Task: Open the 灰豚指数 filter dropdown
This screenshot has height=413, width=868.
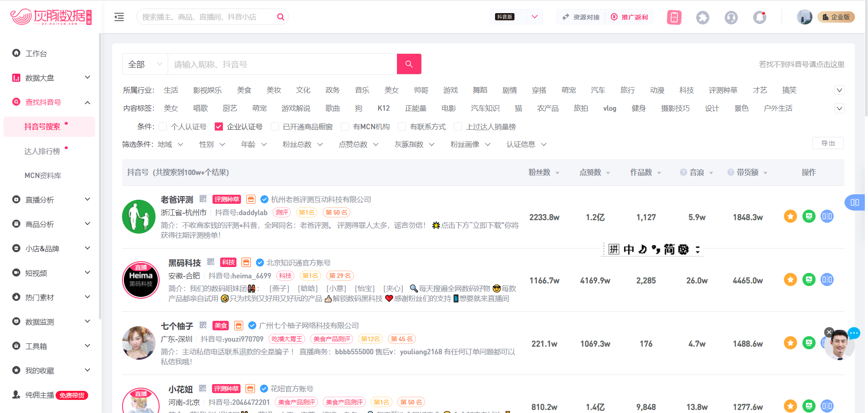Action: click(414, 144)
